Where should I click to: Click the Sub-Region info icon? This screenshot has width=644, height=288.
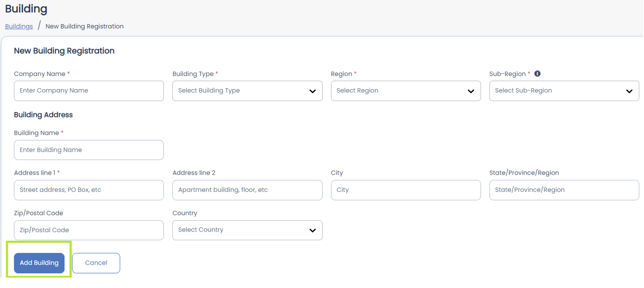point(537,74)
